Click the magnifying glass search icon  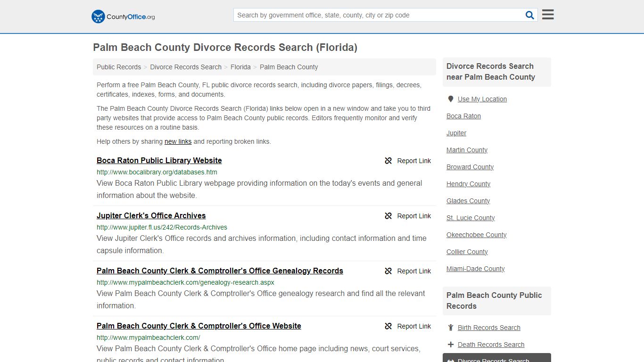530,15
